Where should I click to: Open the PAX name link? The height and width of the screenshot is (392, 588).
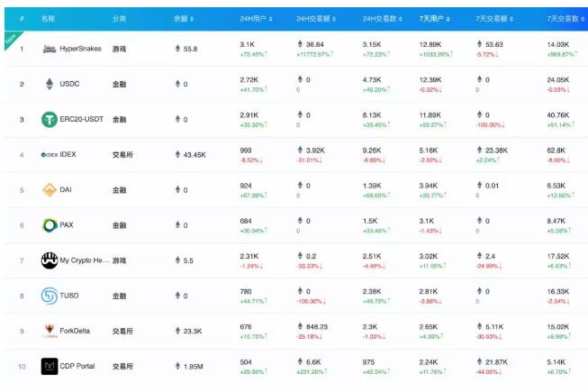click(x=67, y=225)
